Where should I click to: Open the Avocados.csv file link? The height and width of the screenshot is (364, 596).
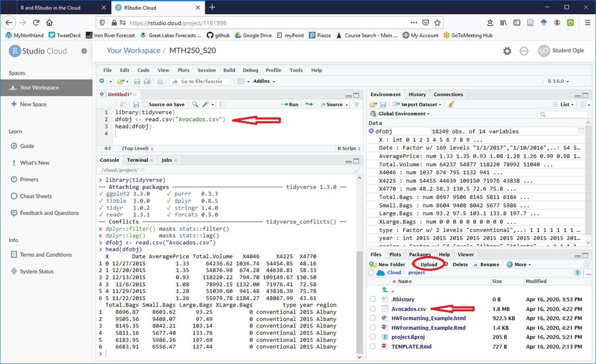pyautogui.click(x=409, y=309)
